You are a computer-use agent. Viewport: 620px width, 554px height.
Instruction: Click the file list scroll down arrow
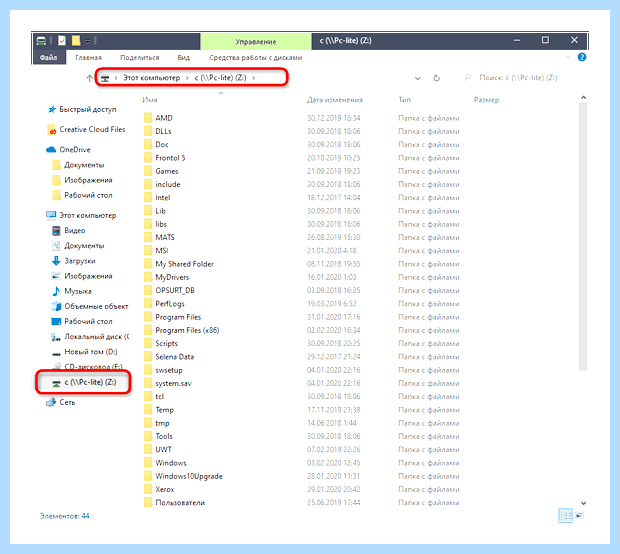pos(583,503)
